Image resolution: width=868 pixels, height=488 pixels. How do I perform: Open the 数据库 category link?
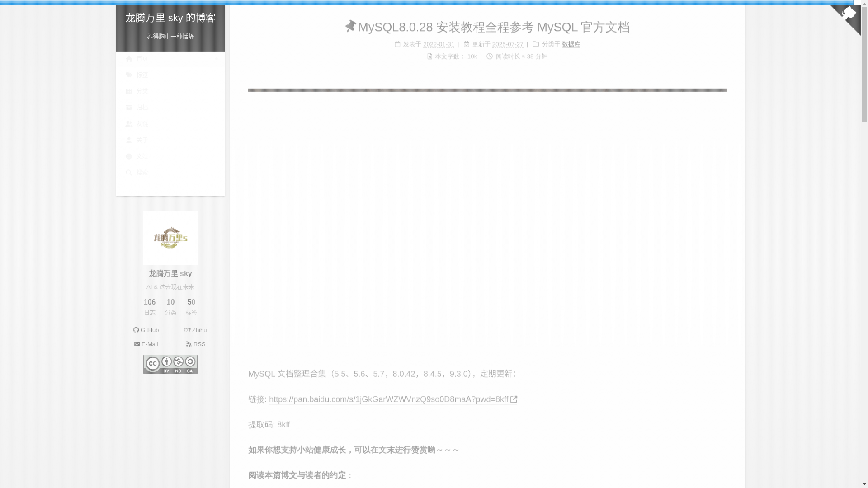click(x=571, y=44)
